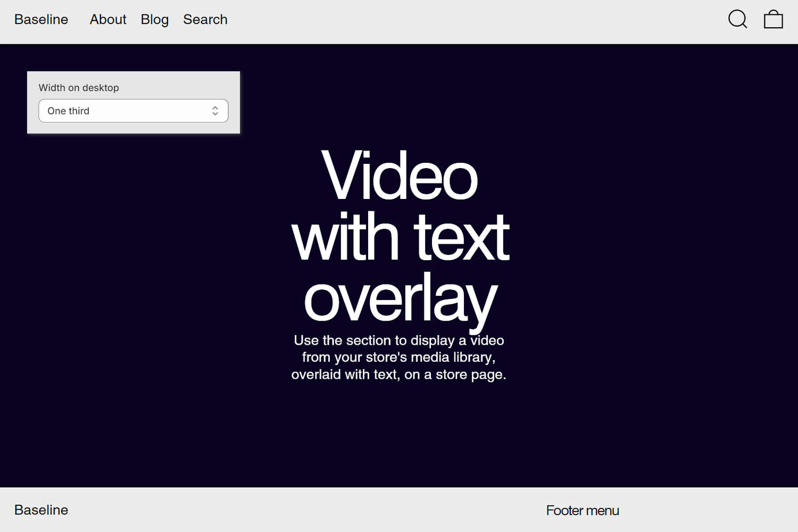Open the Width on desktop dropdown
Viewport: 798px width, 532px height.
coord(133,111)
